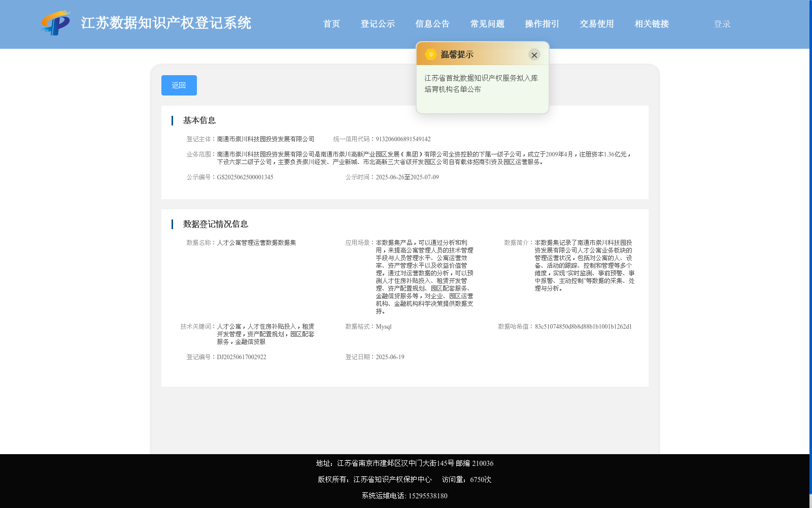The height and width of the screenshot is (508, 812).
Task: Select registration number DJ20250617002922
Action: coord(242,357)
